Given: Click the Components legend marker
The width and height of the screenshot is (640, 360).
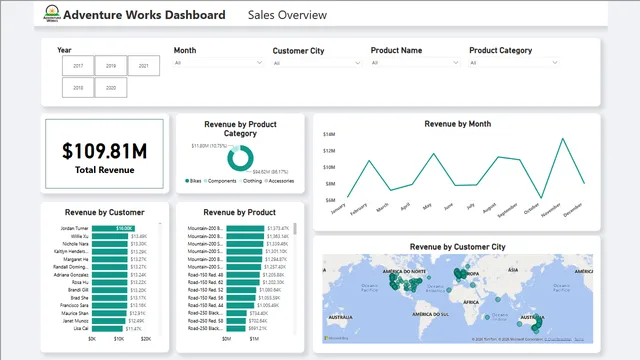Looking at the screenshot, I should (x=206, y=181).
